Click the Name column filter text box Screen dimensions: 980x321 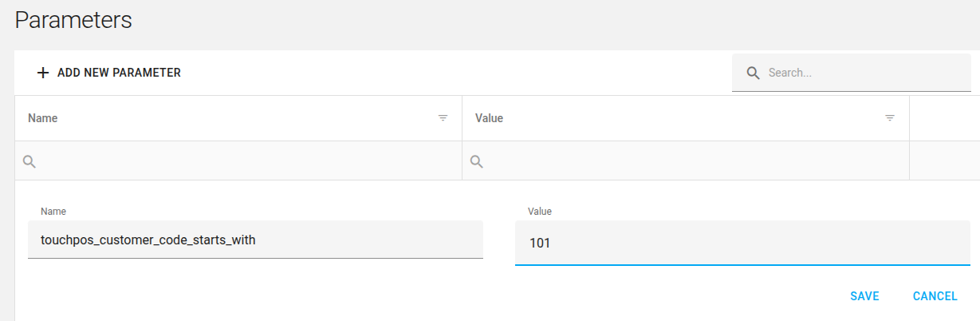point(247,161)
